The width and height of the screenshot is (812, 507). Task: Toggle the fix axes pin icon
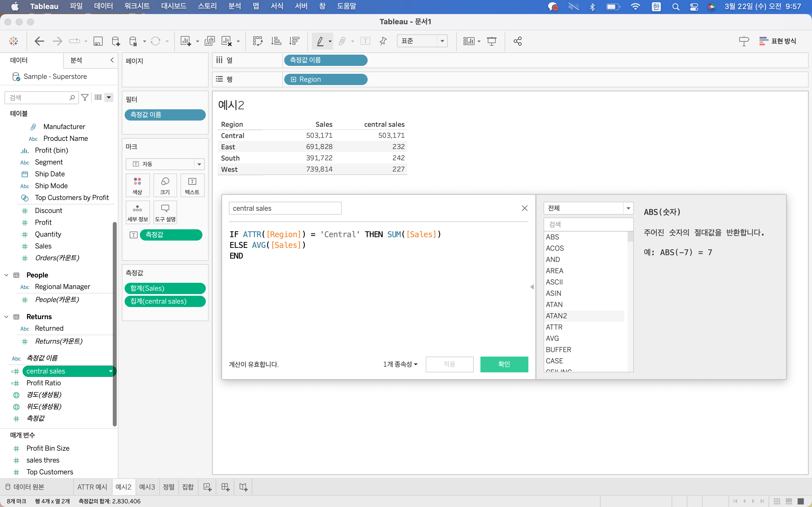383,41
